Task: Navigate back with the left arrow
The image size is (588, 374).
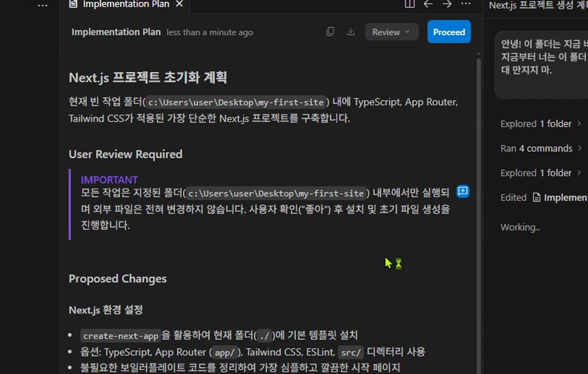Action: point(428,4)
